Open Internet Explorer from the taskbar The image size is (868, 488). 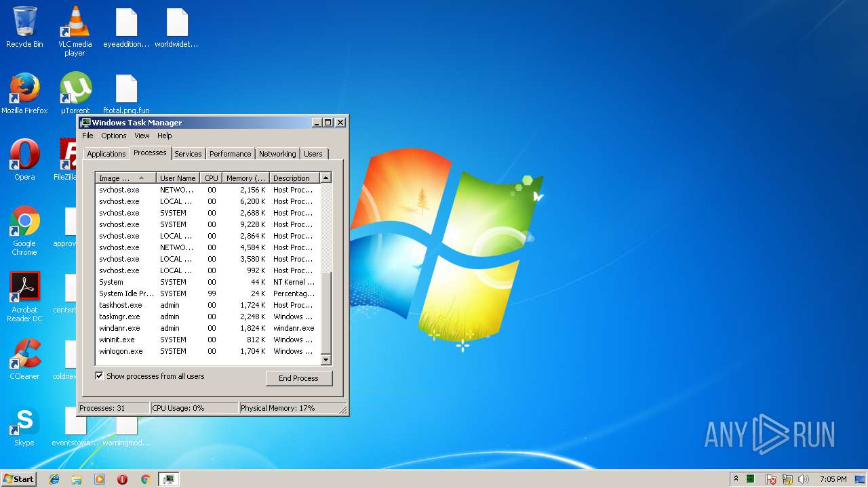coord(54,479)
